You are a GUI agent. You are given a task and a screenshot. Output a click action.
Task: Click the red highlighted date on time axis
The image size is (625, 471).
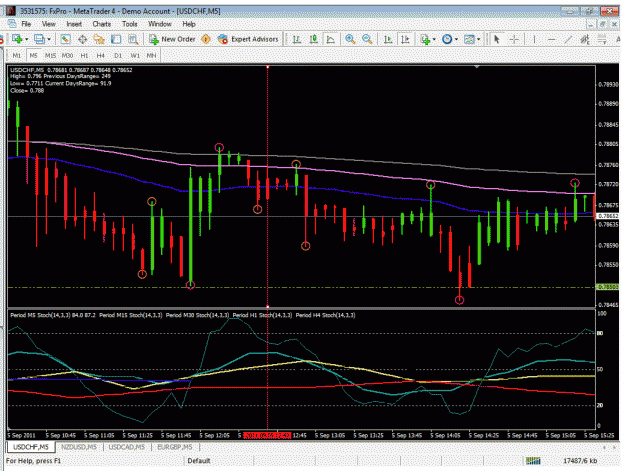(x=267, y=435)
